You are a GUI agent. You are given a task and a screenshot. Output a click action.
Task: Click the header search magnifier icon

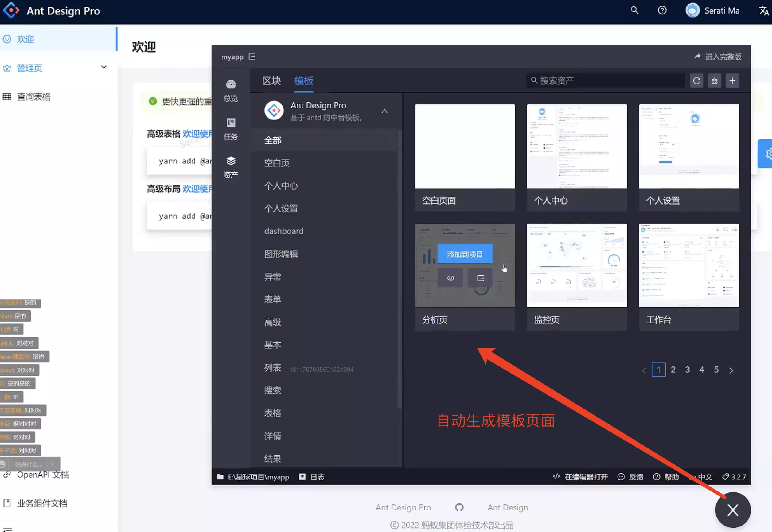coord(634,10)
